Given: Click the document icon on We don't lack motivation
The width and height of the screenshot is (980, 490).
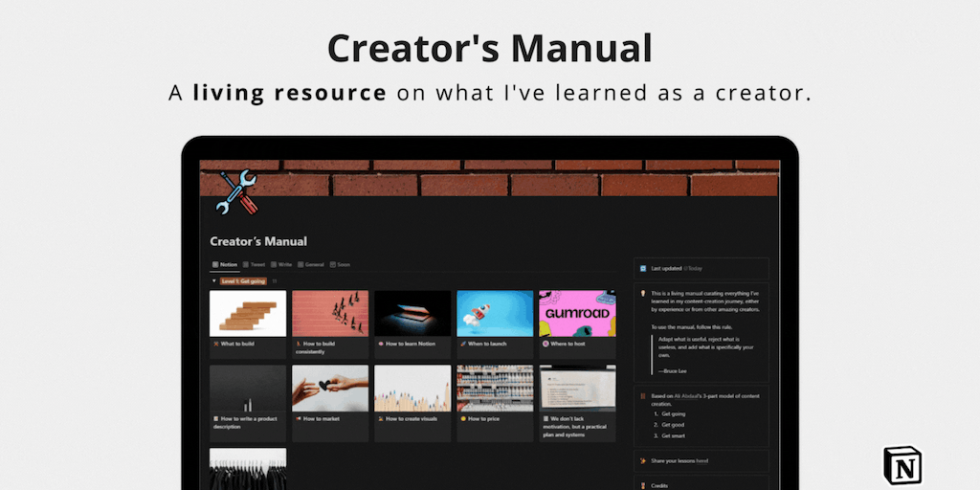Looking at the screenshot, I should pos(546,419).
